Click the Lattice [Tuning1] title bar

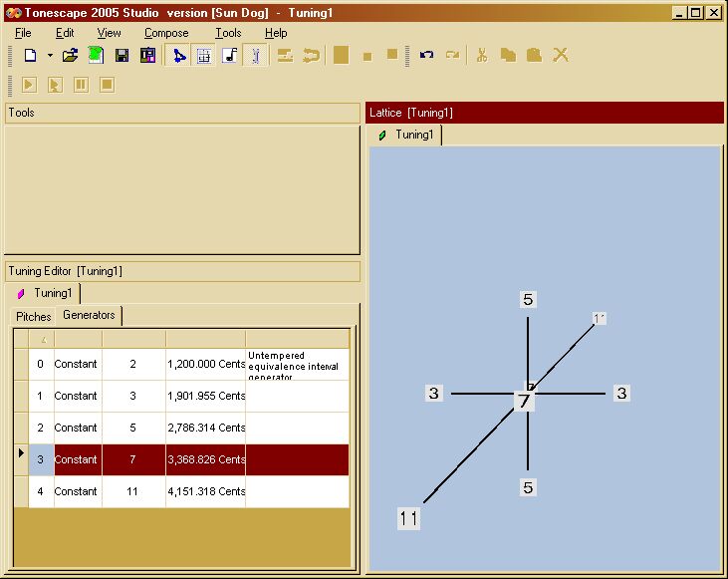(x=544, y=113)
